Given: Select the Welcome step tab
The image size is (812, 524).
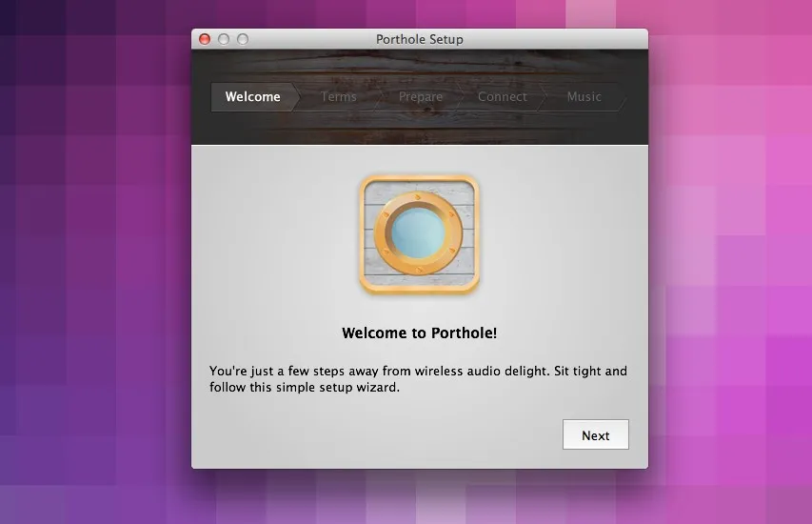Looking at the screenshot, I should (252, 97).
